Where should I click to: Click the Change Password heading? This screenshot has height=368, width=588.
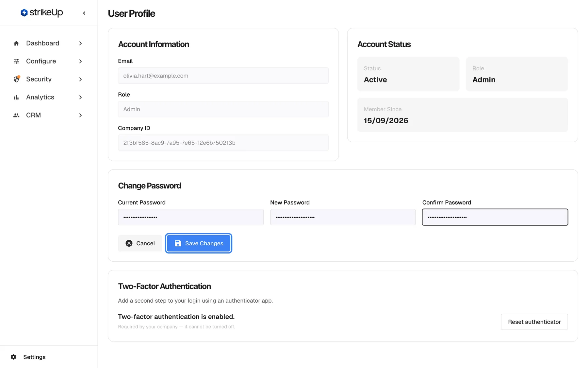pyautogui.click(x=149, y=186)
